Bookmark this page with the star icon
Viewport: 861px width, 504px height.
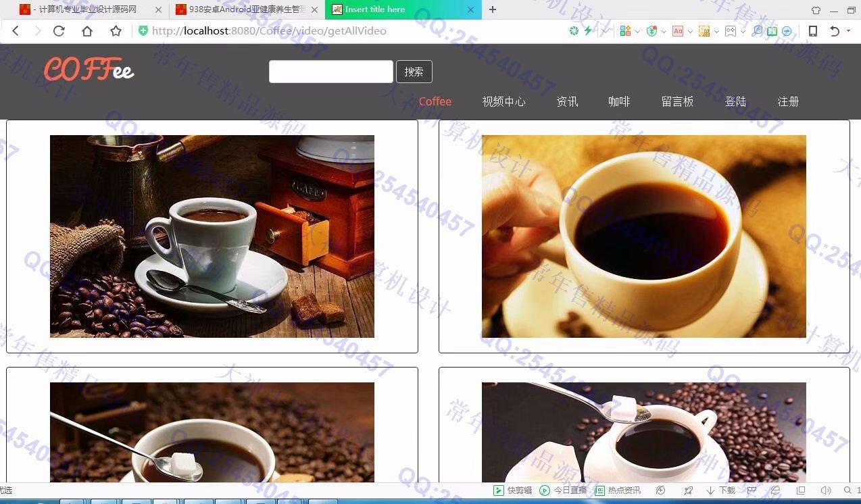116,31
